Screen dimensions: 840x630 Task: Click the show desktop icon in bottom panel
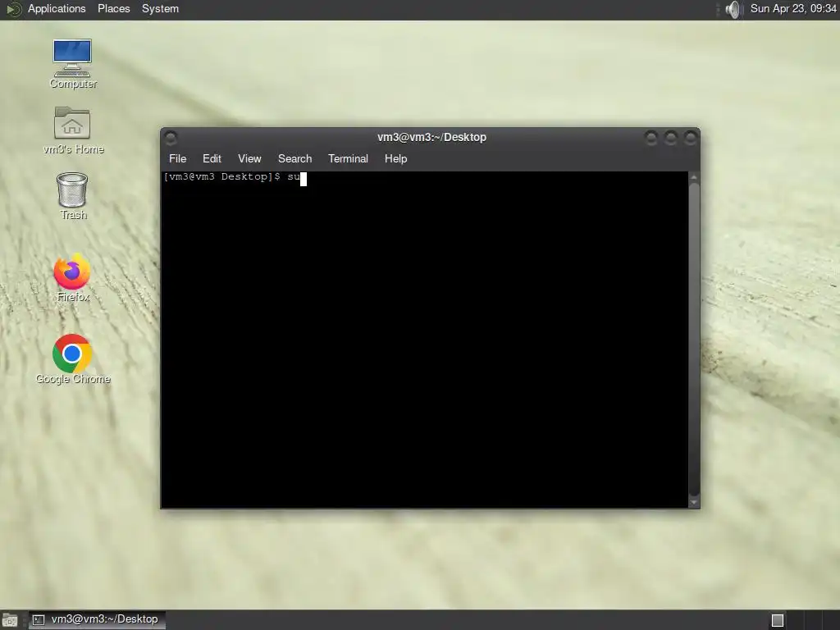coord(10,620)
